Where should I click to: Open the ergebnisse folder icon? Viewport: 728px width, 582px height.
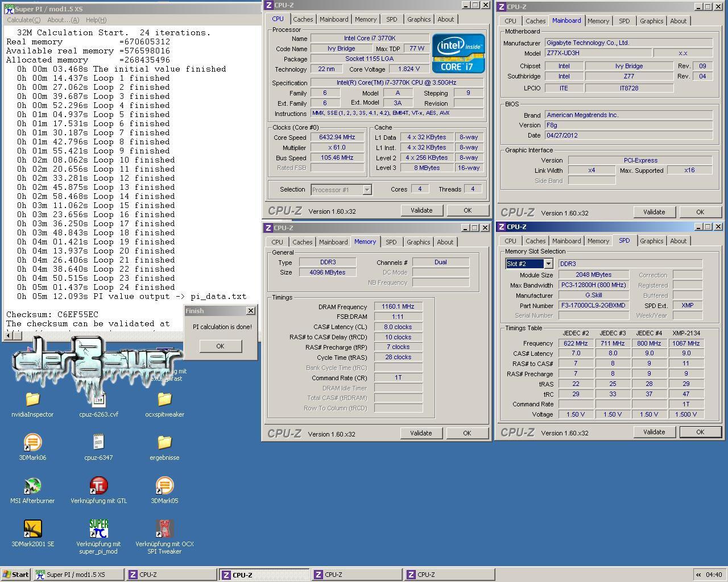click(164, 442)
